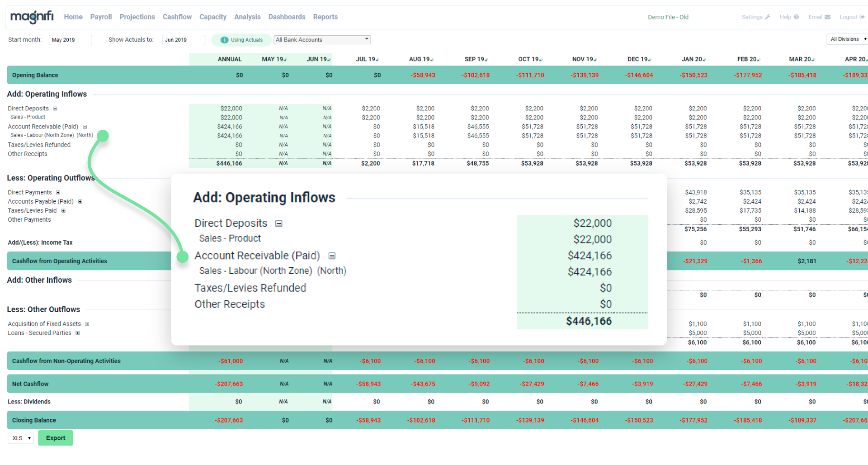
Task: Go to the Cashflow menu
Action: click(x=177, y=17)
